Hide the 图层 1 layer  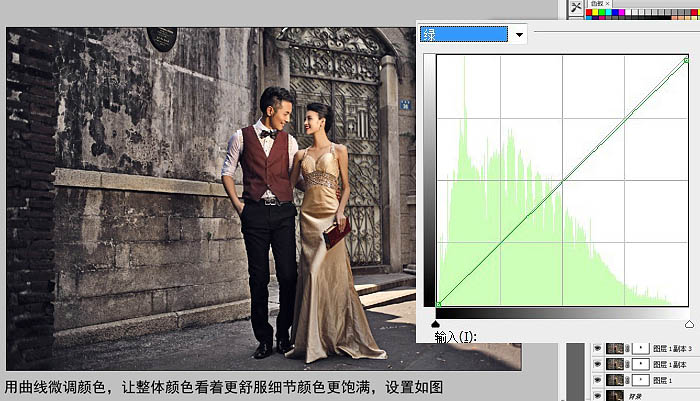coord(598,380)
